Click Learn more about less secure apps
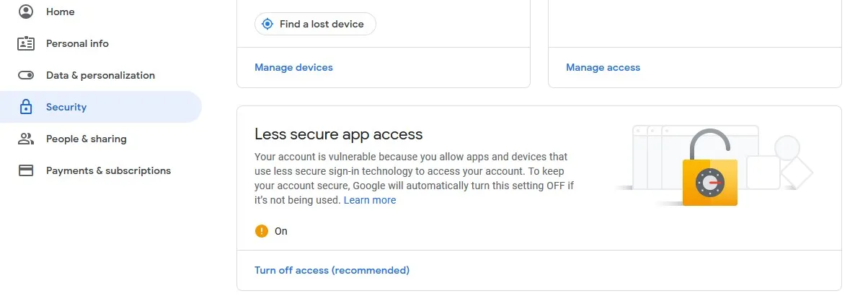Screen dimensions: 868x304 click(x=370, y=200)
